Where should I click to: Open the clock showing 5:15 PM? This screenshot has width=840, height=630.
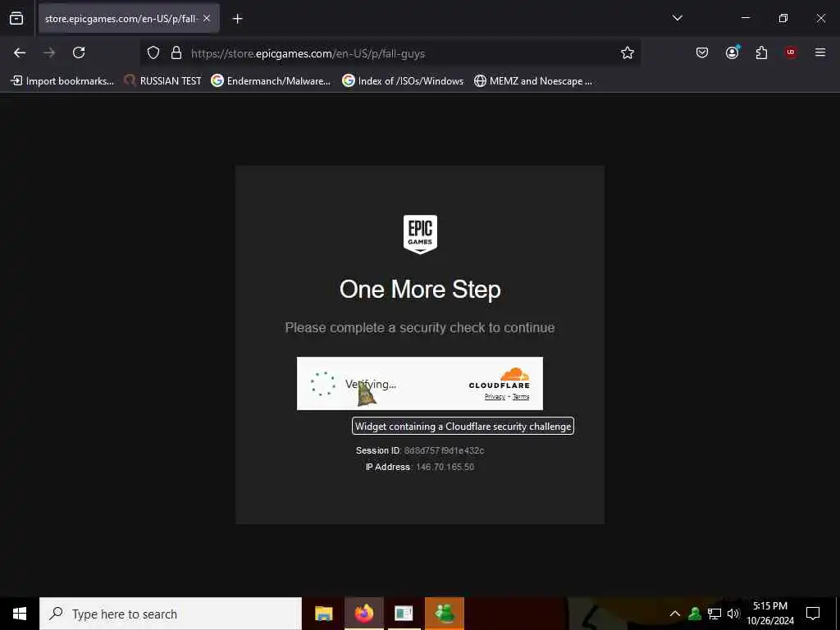coord(770,614)
